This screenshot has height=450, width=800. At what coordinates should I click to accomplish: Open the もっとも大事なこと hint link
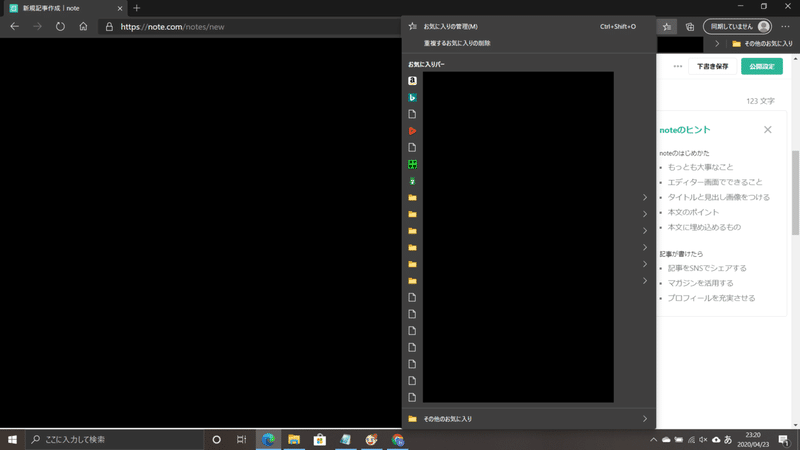(700, 167)
